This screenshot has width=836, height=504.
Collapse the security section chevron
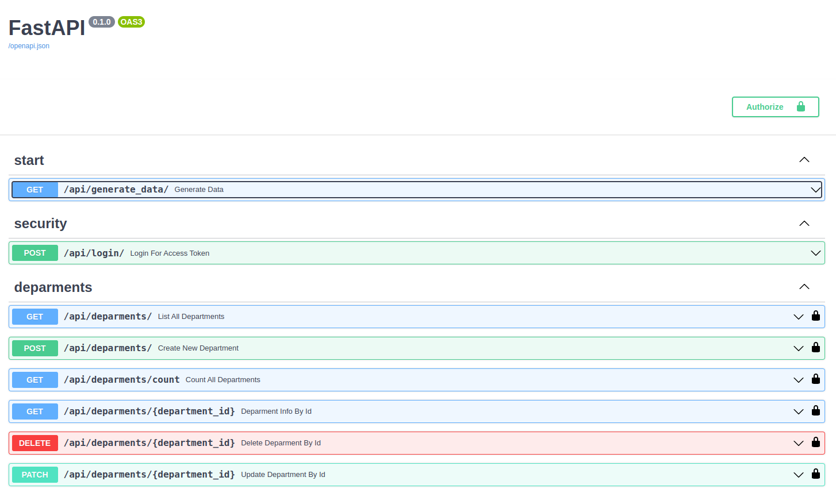[804, 224]
